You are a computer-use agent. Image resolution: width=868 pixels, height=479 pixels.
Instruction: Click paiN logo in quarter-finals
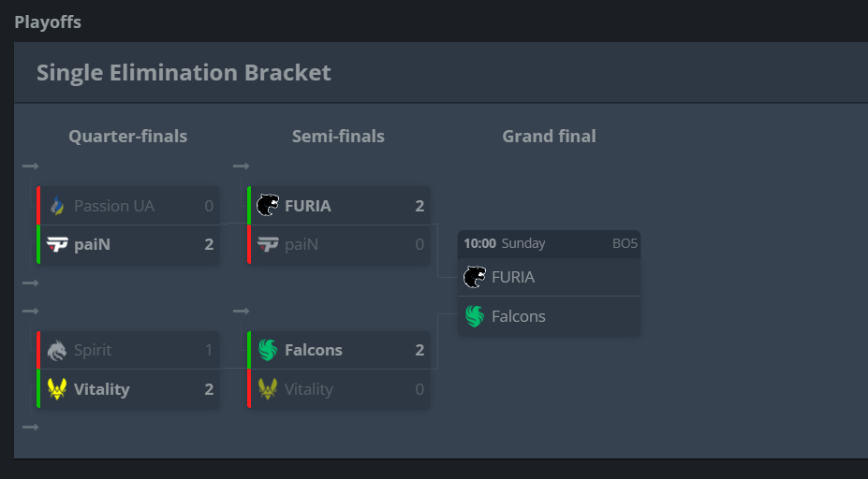pyautogui.click(x=57, y=244)
